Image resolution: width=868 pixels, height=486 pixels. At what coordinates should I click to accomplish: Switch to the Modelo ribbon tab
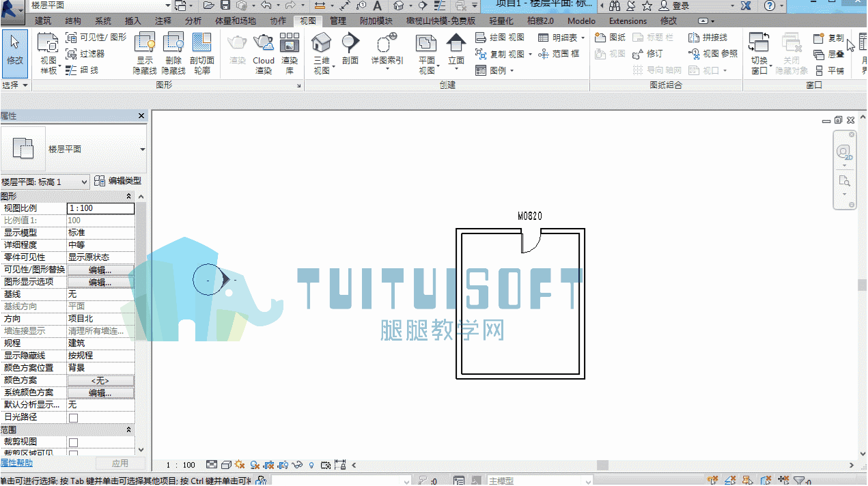582,21
